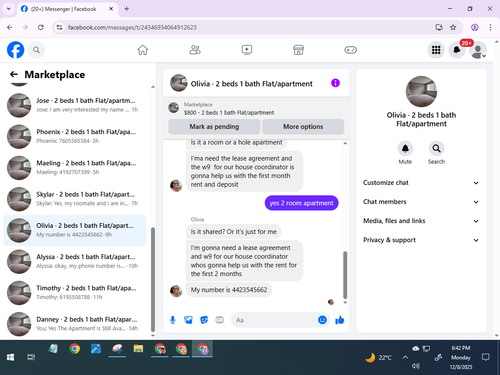Click Olivia large profile thumbnail in sidebar

(x=421, y=91)
